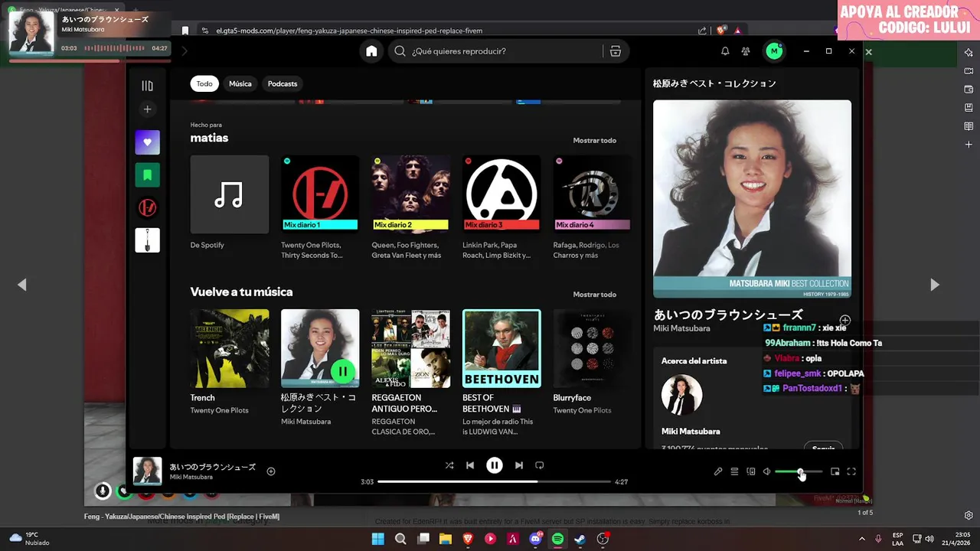Click the Seguir artist button
This screenshot has height=551, width=980.
823,447
